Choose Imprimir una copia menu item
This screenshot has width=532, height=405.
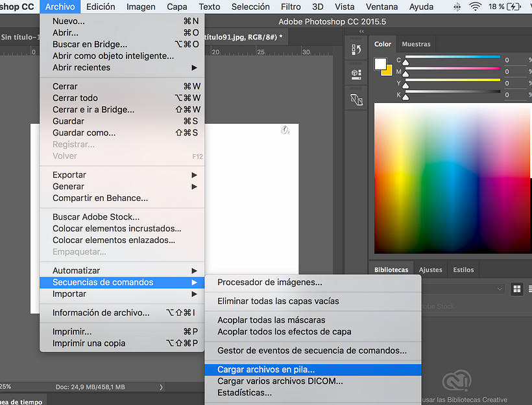point(122,343)
